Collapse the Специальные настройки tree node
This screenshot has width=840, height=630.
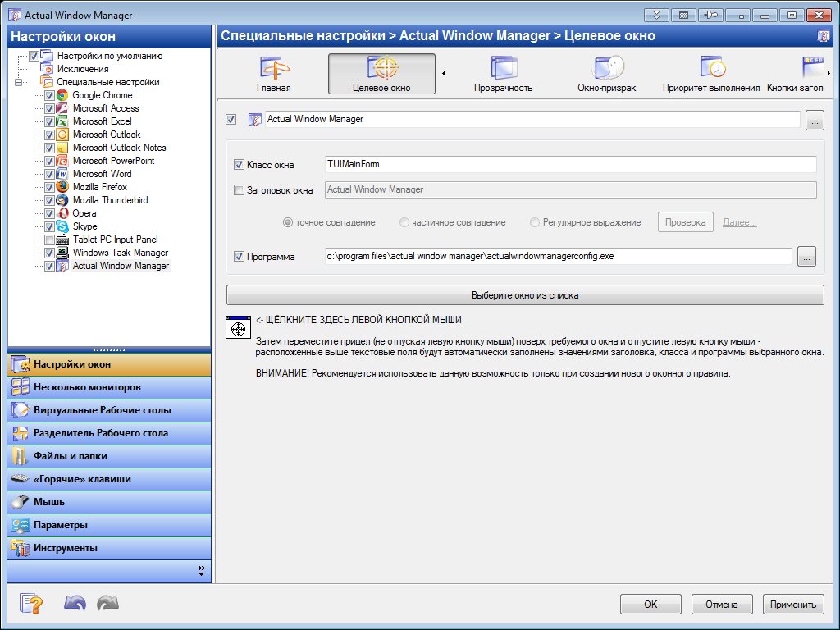coord(18,82)
